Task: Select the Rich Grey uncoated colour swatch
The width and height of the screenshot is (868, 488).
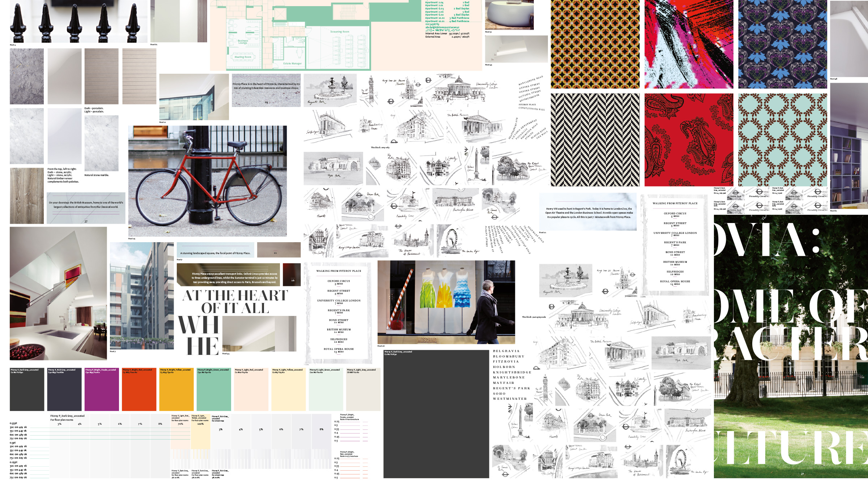Action: pos(64,389)
